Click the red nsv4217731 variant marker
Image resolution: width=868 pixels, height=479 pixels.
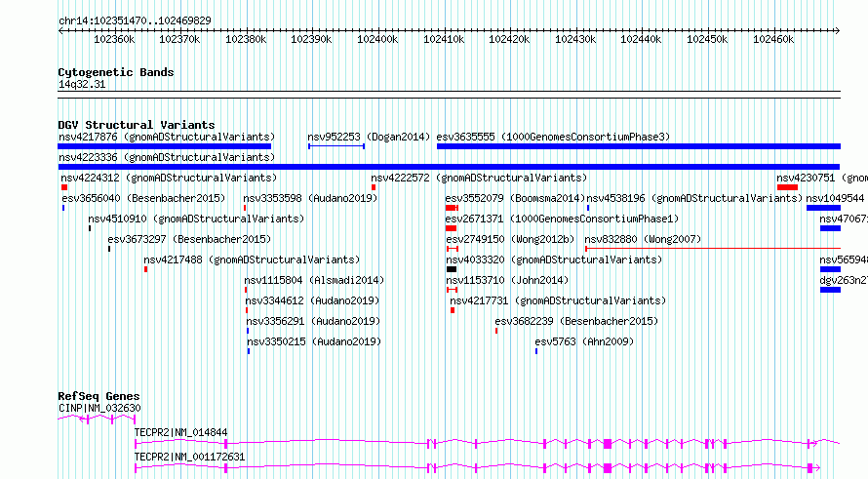coord(453,310)
